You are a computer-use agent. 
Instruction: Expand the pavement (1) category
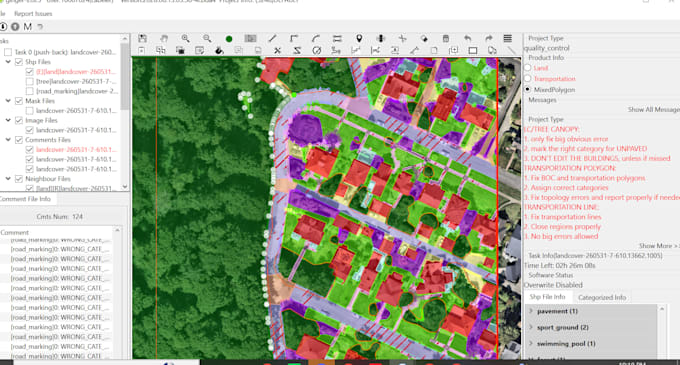click(531, 311)
